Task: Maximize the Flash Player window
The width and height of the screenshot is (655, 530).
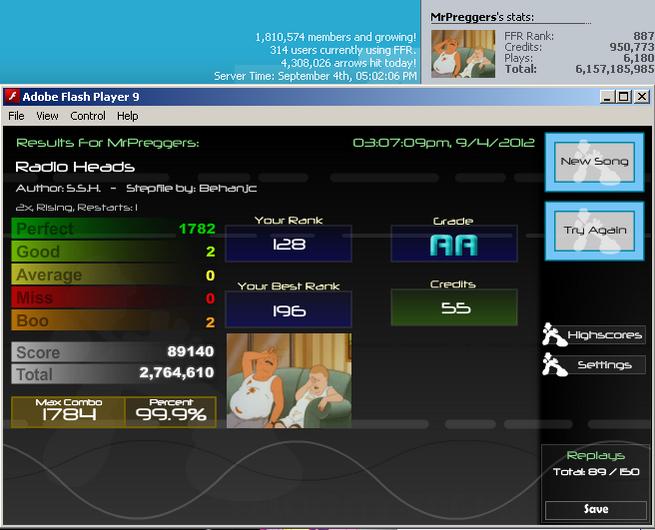Action: coord(624,97)
